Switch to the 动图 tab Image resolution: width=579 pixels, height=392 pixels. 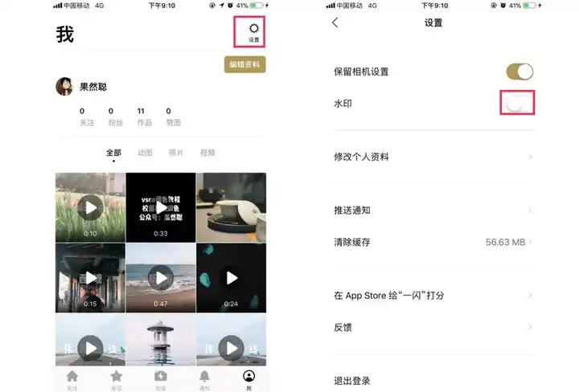click(x=145, y=153)
